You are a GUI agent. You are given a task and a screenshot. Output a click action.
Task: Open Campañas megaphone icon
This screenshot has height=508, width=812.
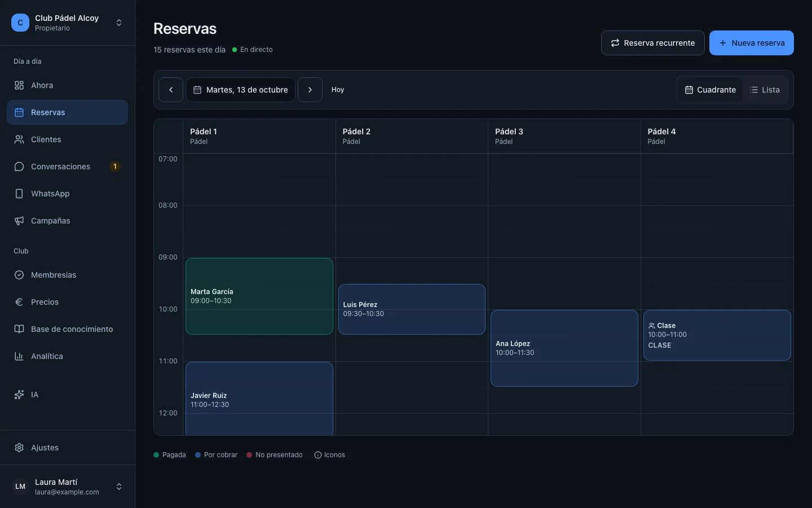[19, 221]
